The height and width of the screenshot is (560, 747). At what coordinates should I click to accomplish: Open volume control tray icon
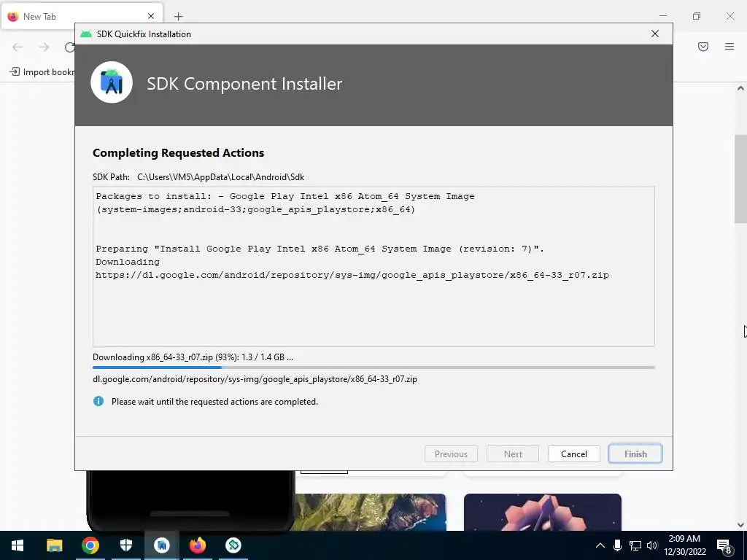(652, 545)
